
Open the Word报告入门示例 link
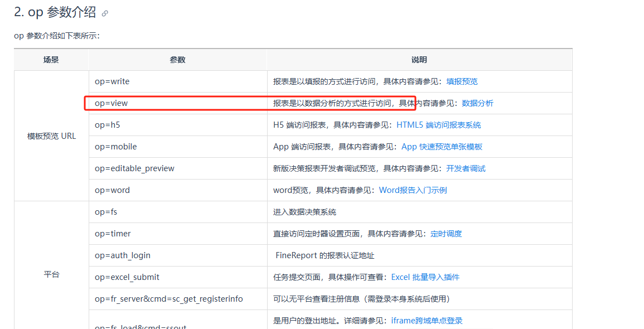click(x=413, y=190)
